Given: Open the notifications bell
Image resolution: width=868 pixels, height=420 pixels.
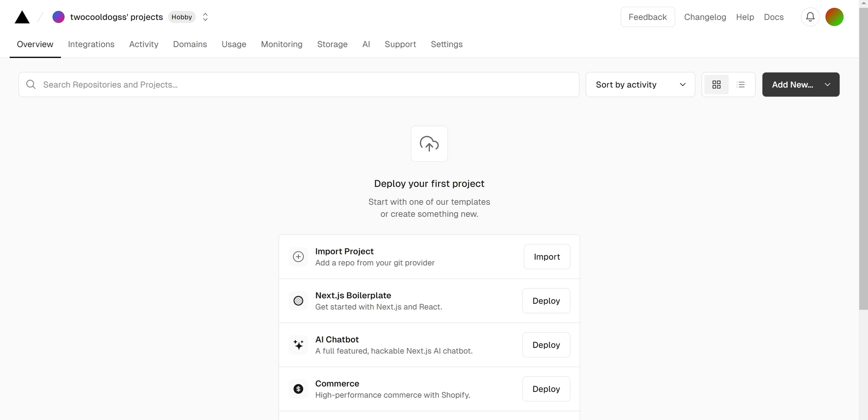Looking at the screenshot, I should (810, 17).
